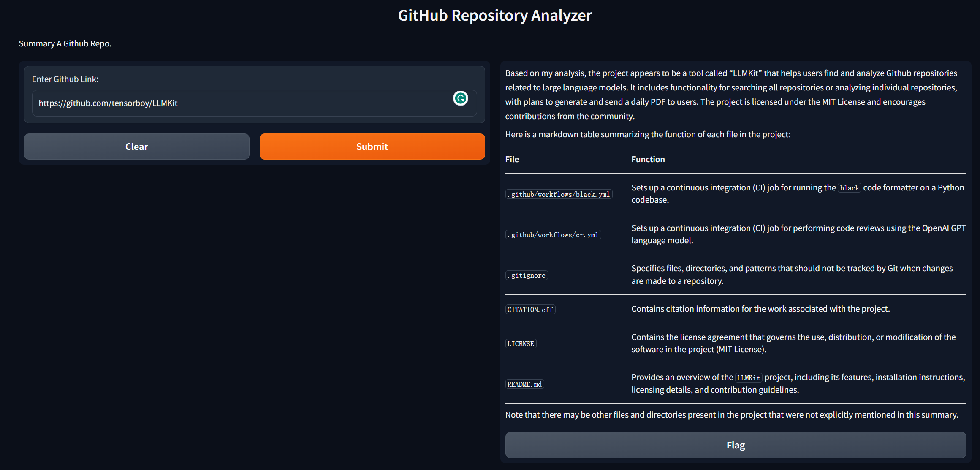
Task: Click the MIT License description cell
Action: pyautogui.click(x=793, y=343)
